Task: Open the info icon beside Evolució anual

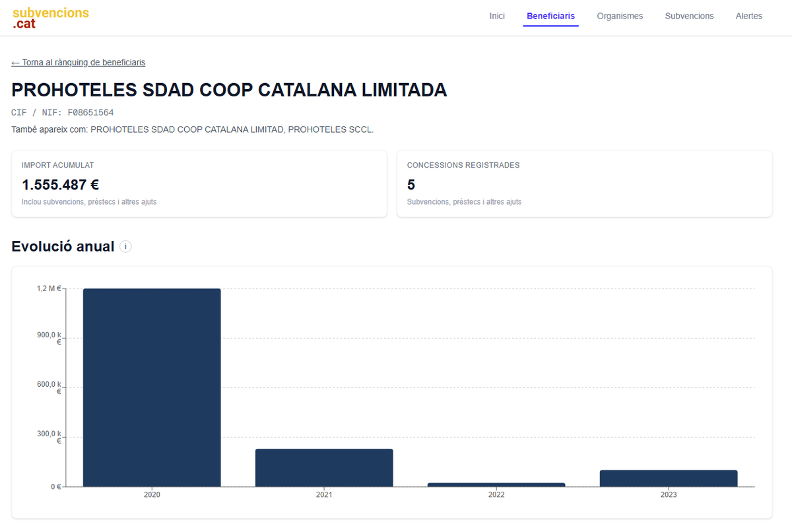Action: pos(125,246)
